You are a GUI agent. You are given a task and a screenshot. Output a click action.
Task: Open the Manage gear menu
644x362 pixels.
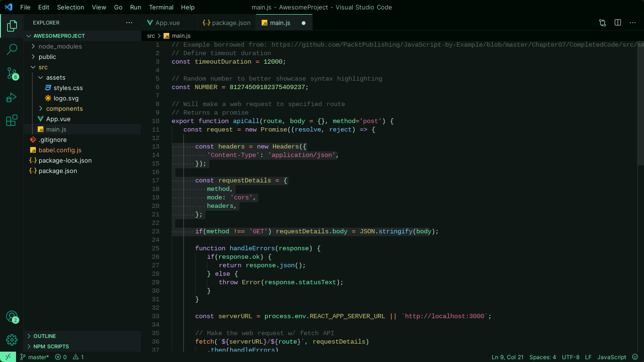(12, 339)
